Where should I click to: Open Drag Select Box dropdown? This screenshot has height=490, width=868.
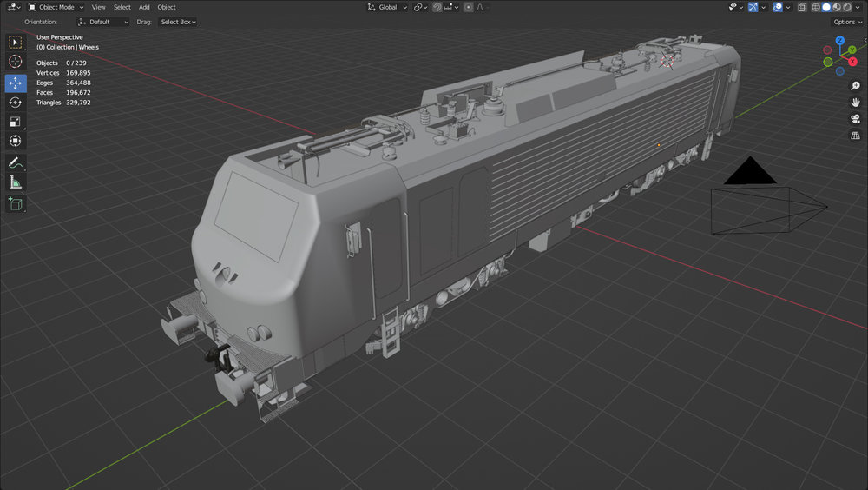point(178,23)
